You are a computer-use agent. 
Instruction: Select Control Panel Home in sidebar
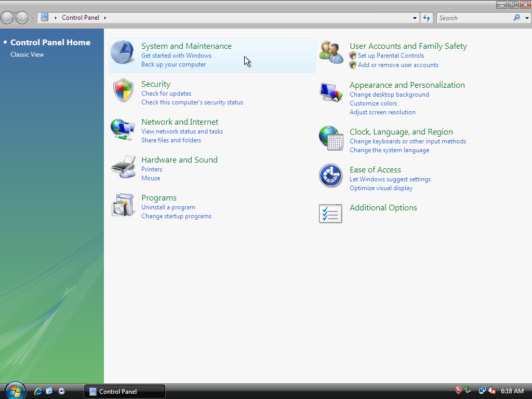point(50,43)
